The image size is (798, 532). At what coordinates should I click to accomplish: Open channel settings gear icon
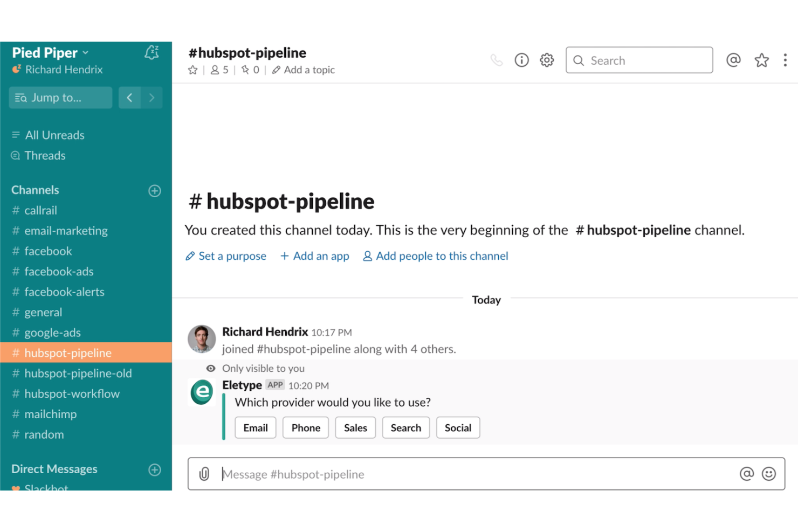547,60
